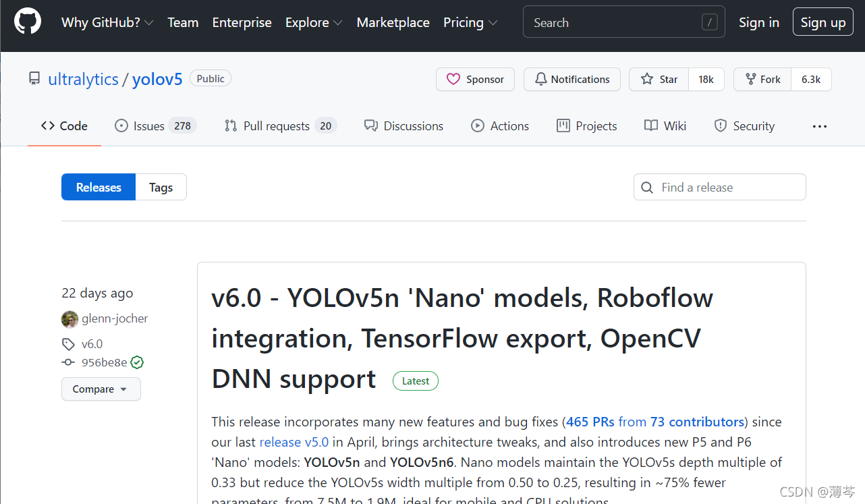Screen dimensions: 865x504
Task: Expand the Pricing dropdown
Action: (x=470, y=22)
